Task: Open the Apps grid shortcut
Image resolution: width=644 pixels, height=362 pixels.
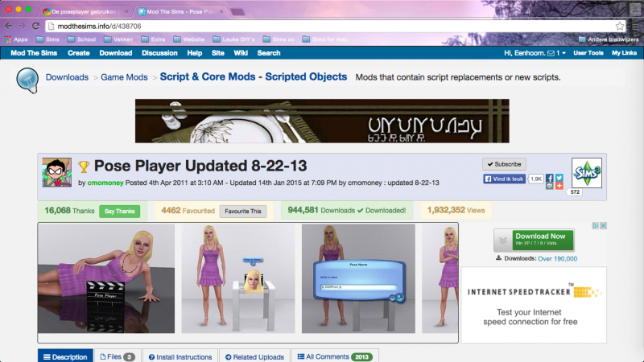Action: point(15,39)
